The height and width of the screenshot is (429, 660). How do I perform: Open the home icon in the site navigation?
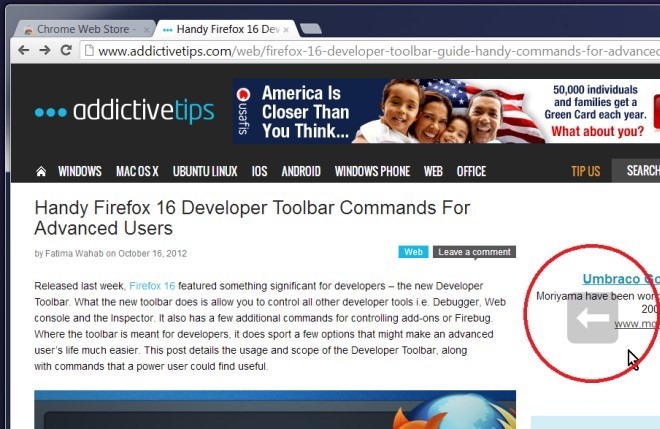pos(41,171)
